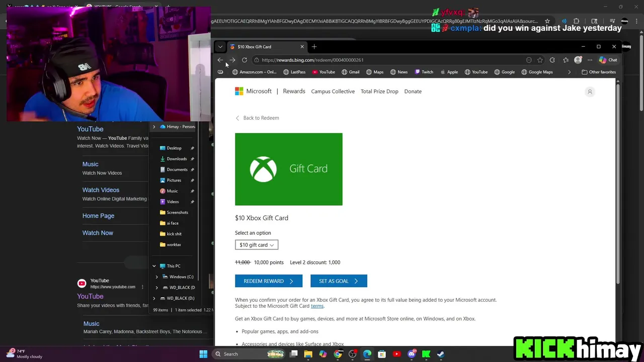The width and height of the screenshot is (644, 362).
Task: Open Edge profile avatar
Action: (578, 60)
